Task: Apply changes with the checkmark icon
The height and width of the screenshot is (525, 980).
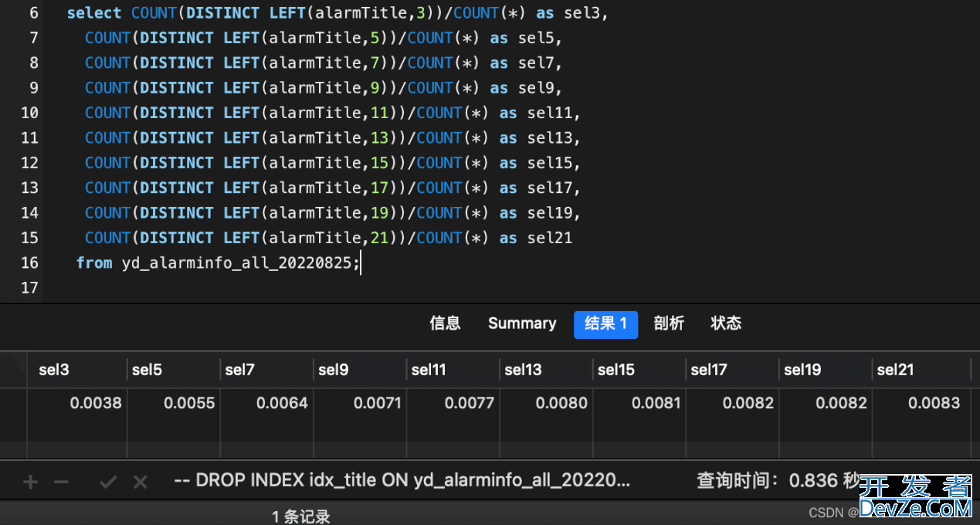Action: (x=108, y=482)
